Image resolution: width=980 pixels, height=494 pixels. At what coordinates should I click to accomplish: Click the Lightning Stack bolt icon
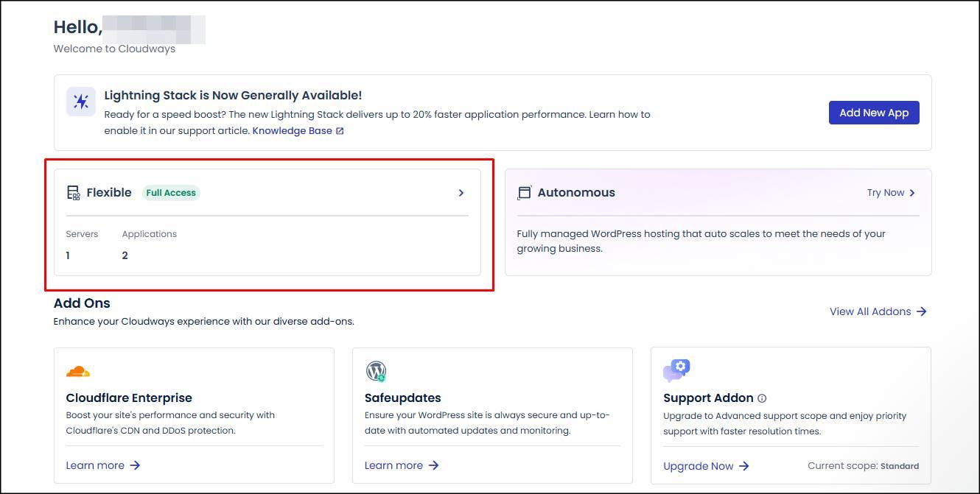81,102
